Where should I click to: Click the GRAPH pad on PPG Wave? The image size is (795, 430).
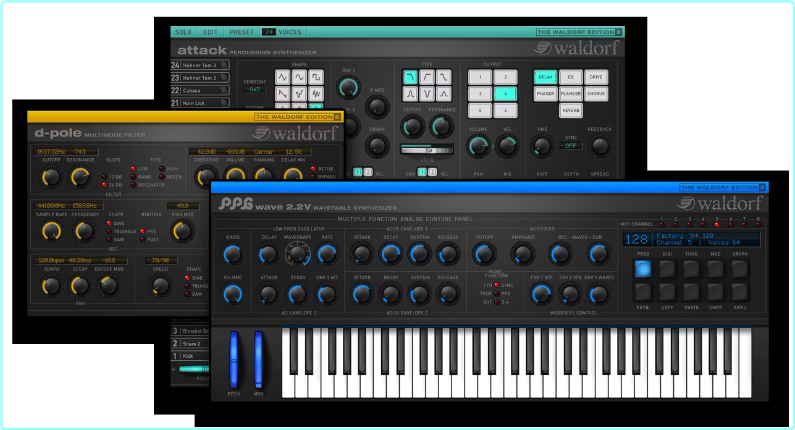[740, 269]
